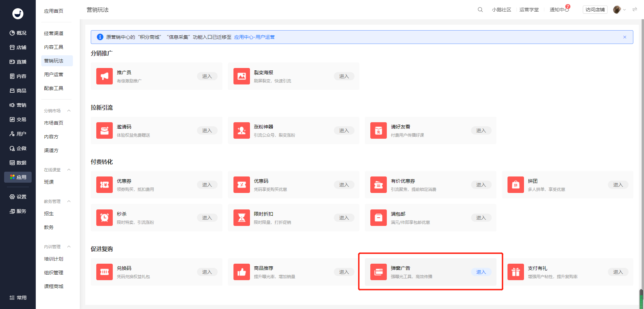The height and width of the screenshot is (309, 644).
Task: Click the 商品推荐 thumbs-up icon
Action: tap(242, 272)
